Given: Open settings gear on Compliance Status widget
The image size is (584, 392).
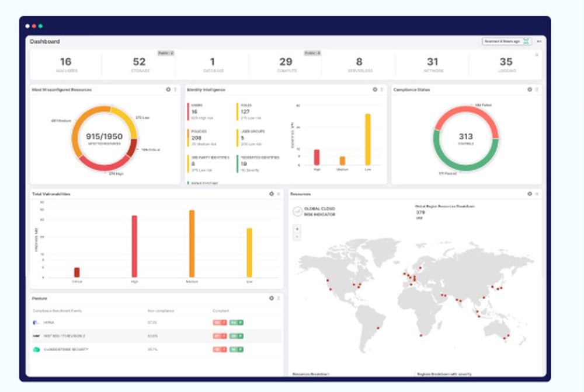Looking at the screenshot, I should coord(529,89).
